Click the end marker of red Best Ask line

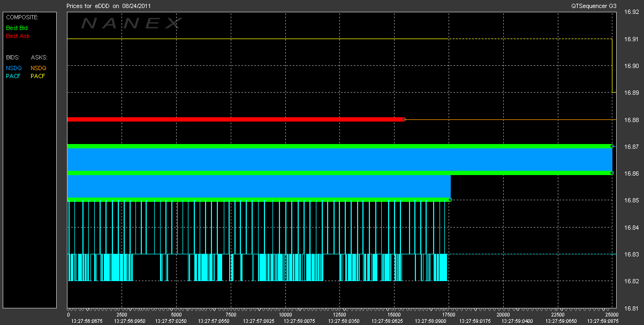tap(404, 119)
